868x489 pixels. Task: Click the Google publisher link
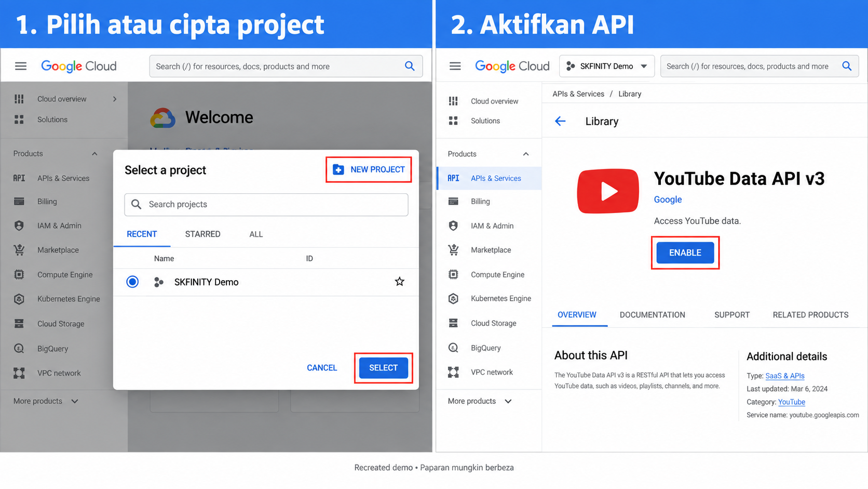point(668,200)
